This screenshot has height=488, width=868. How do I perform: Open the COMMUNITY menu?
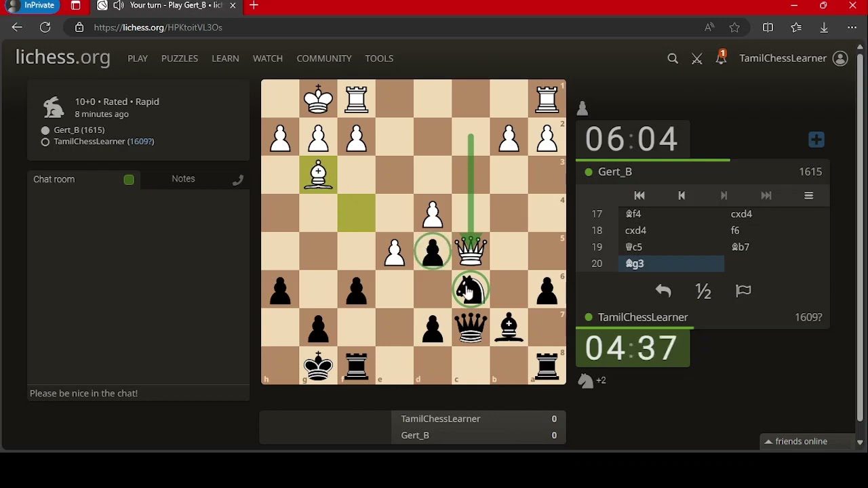[324, 58]
